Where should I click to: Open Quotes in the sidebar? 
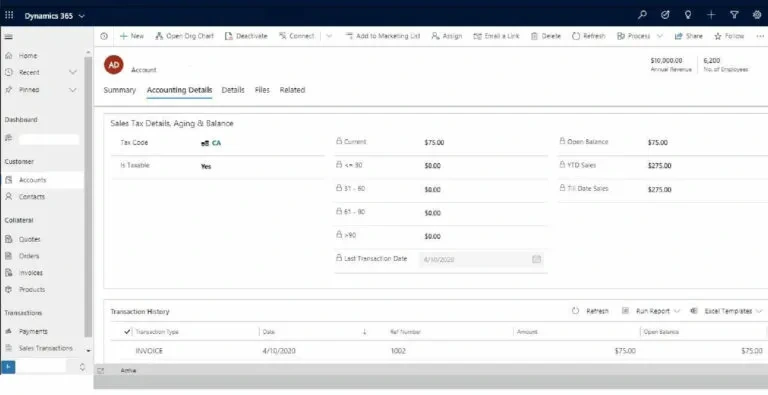tap(29, 239)
